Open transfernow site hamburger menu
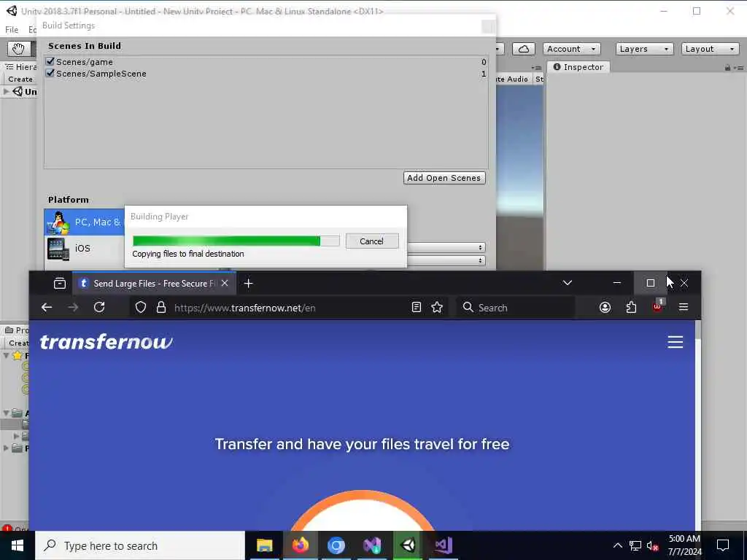This screenshot has height=560, width=747. 675,342
